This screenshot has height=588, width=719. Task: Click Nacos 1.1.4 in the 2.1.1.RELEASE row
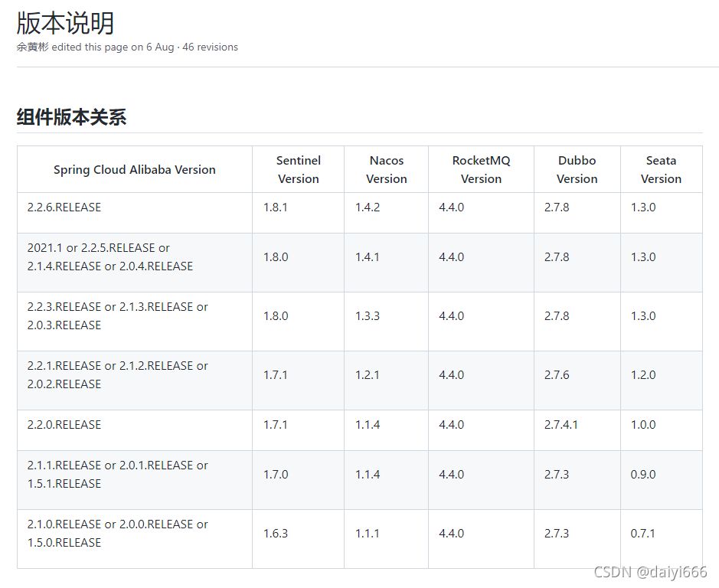click(386, 480)
